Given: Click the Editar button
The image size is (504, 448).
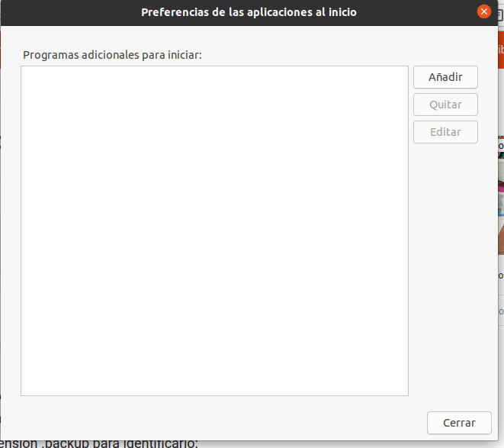Looking at the screenshot, I should pyautogui.click(x=445, y=132).
